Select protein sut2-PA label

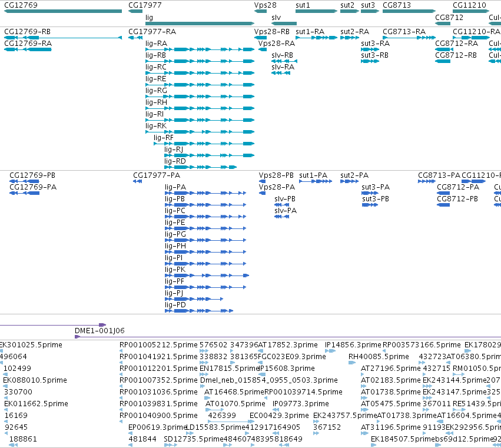pos(354,175)
